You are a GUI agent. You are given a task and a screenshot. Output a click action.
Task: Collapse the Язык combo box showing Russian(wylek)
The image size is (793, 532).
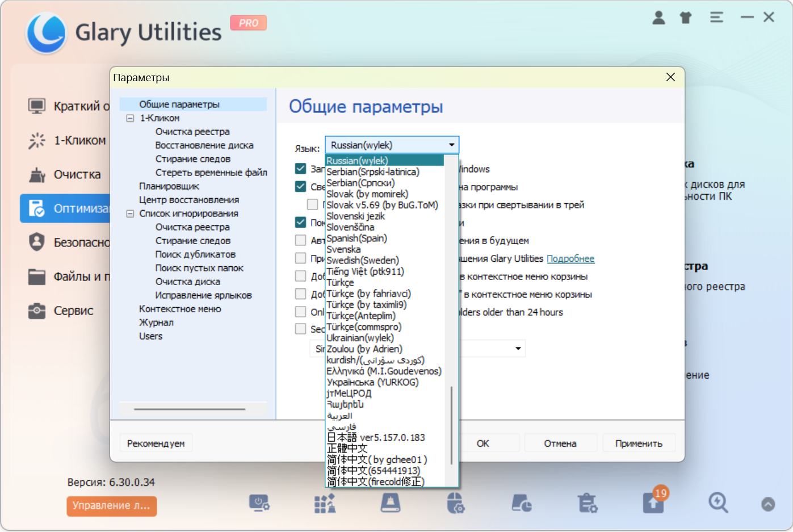(x=392, y=145)
